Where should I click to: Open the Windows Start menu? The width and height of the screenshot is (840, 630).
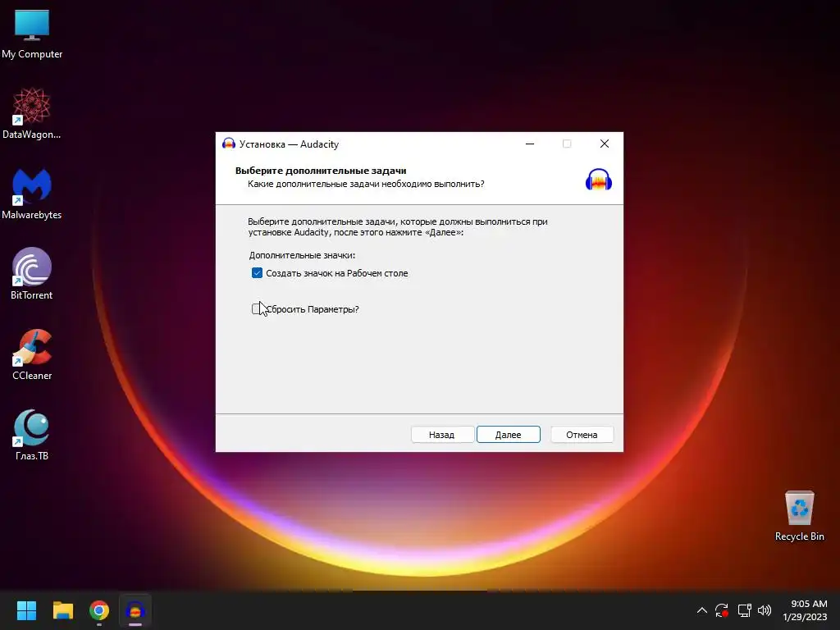26,610
